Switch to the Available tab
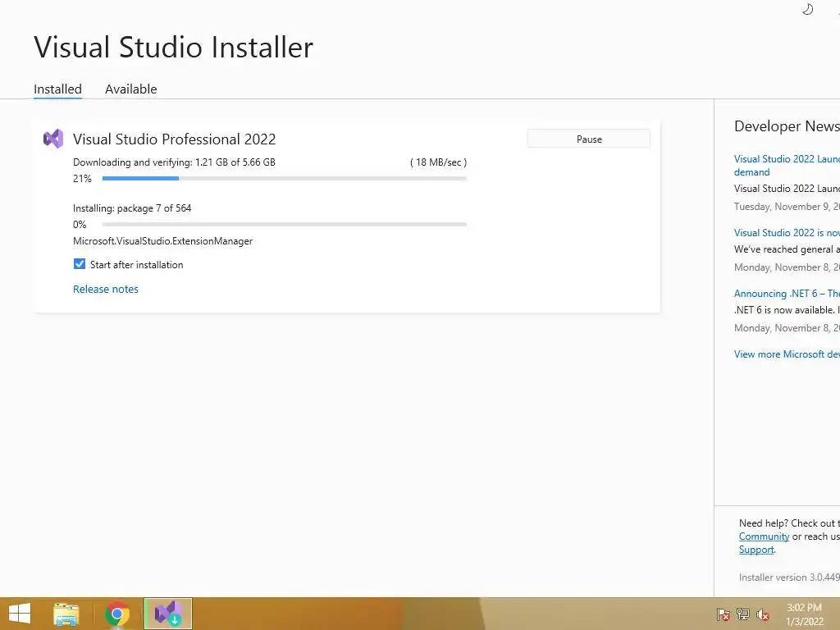 pos(130,89)
